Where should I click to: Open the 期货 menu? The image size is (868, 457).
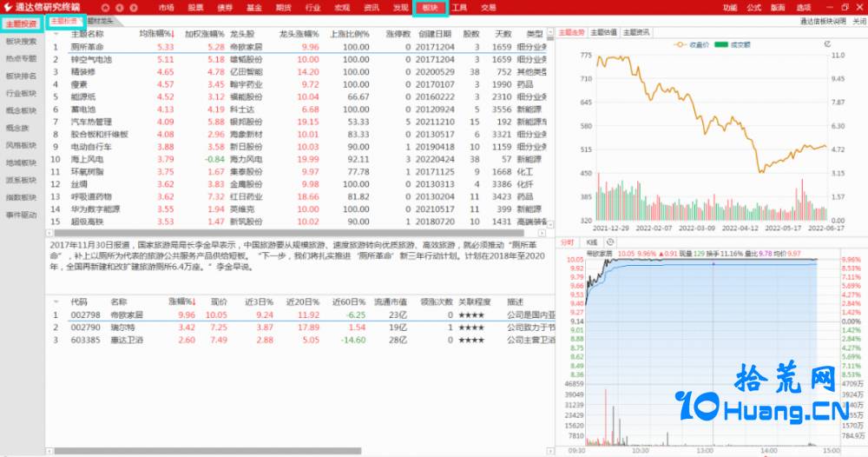click(284, 8)
